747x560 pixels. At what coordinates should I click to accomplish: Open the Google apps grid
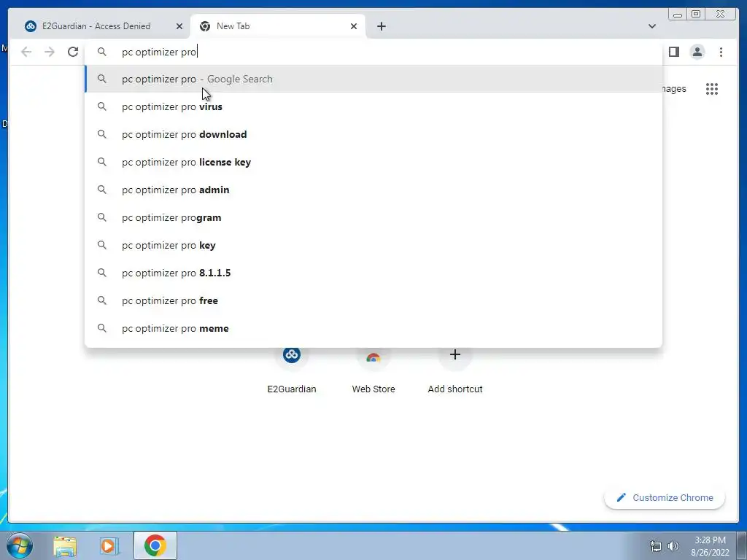click(712, 89)
